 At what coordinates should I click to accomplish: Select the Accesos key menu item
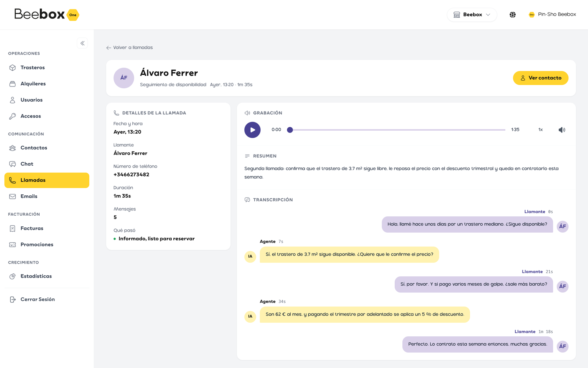(47, 116)
